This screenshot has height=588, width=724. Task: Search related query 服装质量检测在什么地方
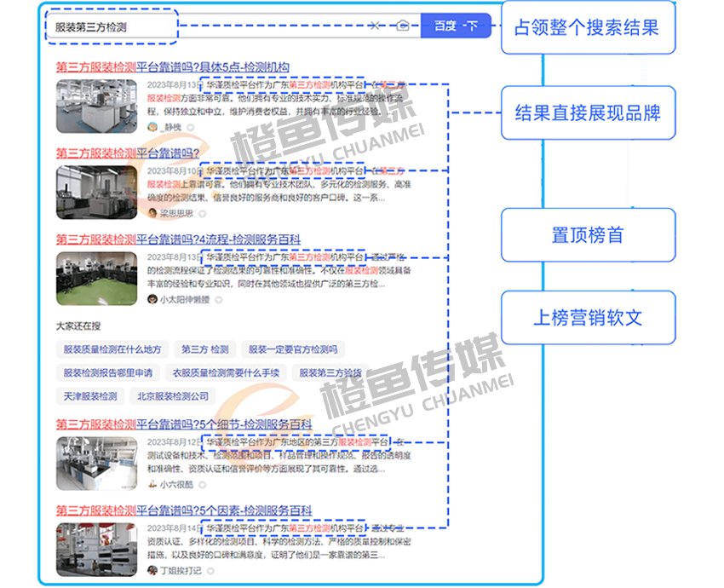coord(112,349)
